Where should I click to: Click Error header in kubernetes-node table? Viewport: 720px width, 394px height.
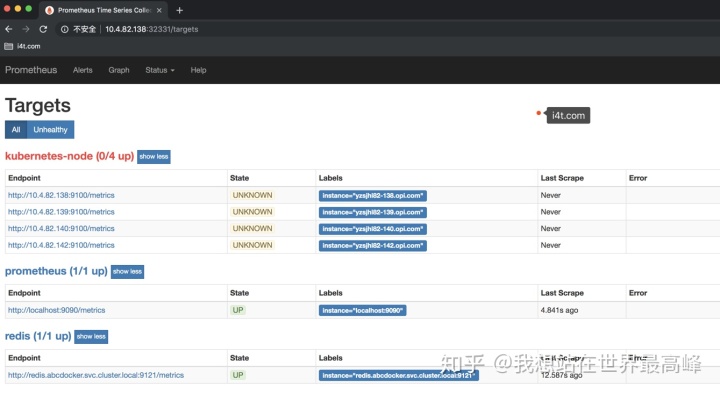pos(638,178)
